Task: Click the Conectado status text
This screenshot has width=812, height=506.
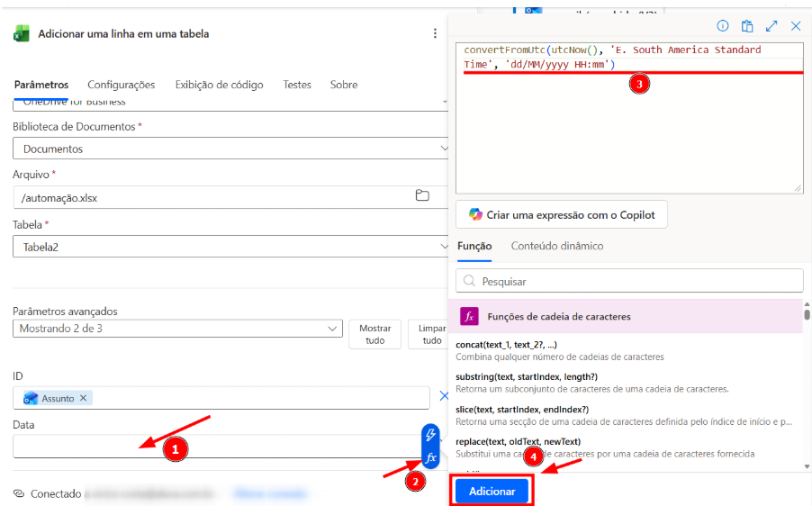Action: coord(56,493)
